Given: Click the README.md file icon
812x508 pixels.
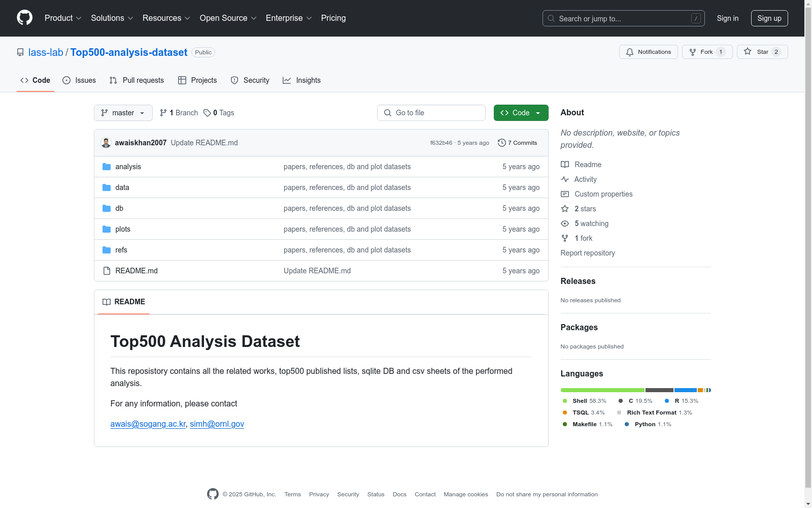Looking at the screenshot, I should pos(107,271).
